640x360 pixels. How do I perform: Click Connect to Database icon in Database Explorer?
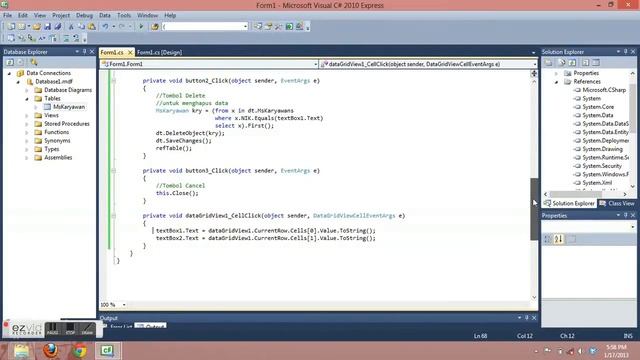34,62
